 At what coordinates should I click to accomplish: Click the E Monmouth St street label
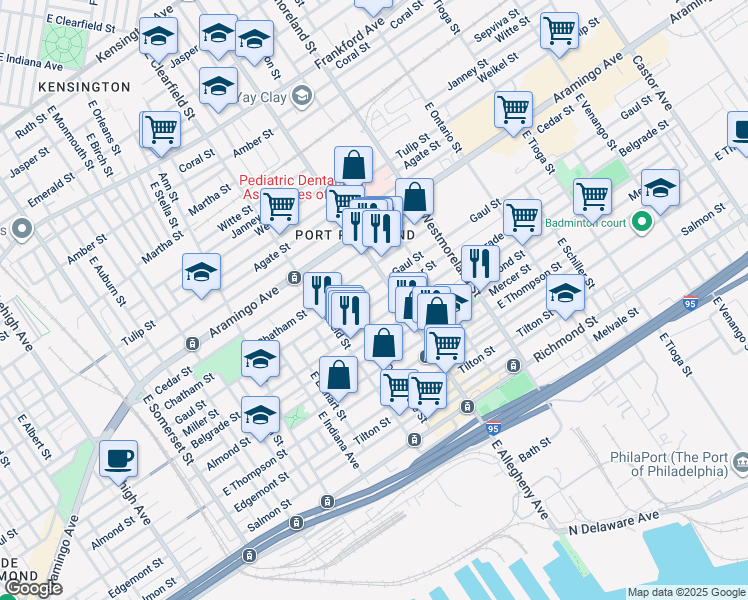pyautogui.click(x=71, y=138)
